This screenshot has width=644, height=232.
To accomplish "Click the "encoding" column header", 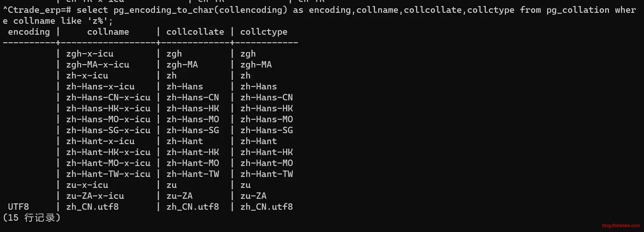I will coord(29,32).
